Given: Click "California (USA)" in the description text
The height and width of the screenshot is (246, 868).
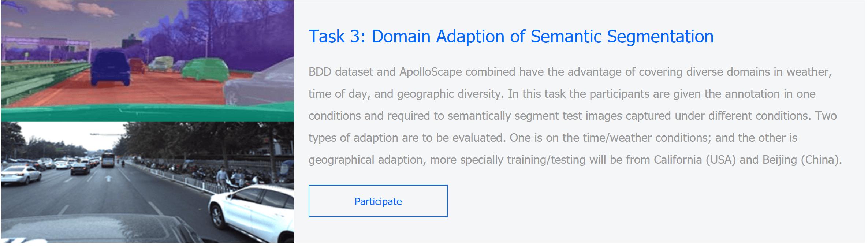Looking at the screenshot, I should (x=694, y=160).
